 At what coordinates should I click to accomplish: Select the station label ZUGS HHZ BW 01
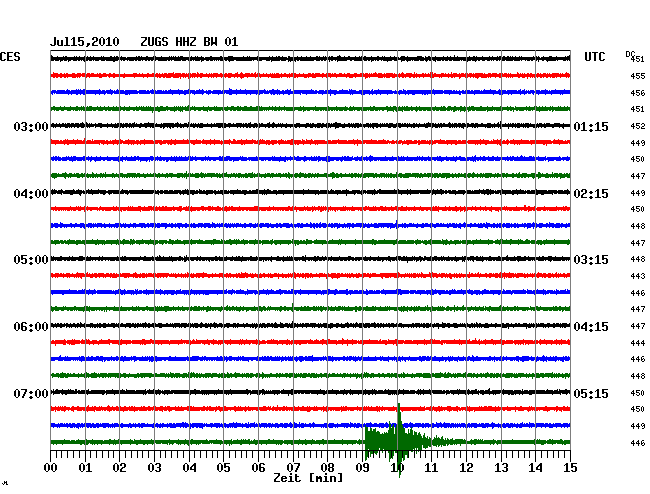click(189, 42)
